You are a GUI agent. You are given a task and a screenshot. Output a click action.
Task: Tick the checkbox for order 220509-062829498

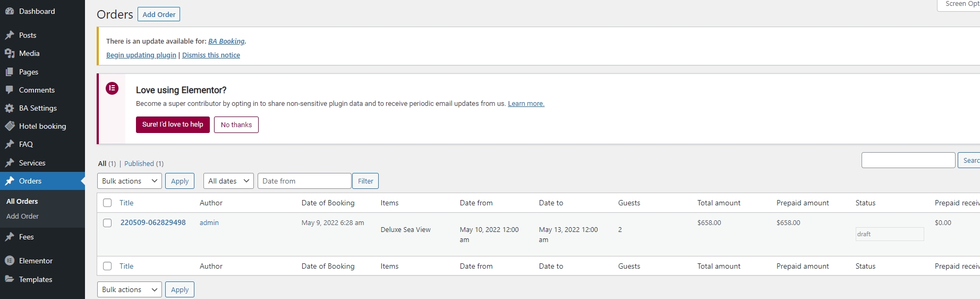click(107, 223)
